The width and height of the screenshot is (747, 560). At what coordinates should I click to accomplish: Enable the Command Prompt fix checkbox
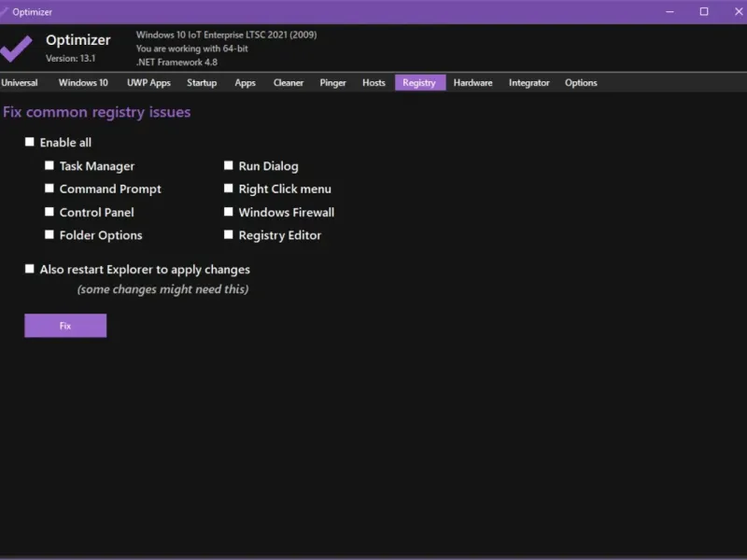coord(49,189)
